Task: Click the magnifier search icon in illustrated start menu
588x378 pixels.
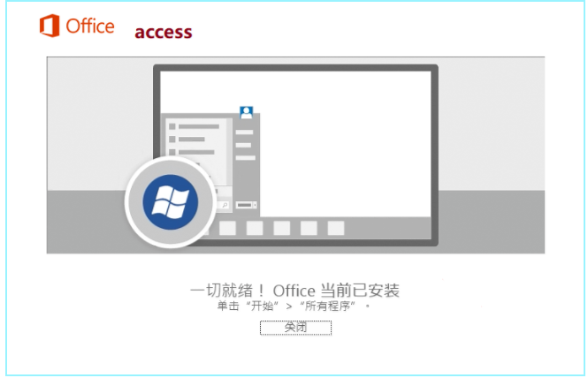Action: [225, 205]
